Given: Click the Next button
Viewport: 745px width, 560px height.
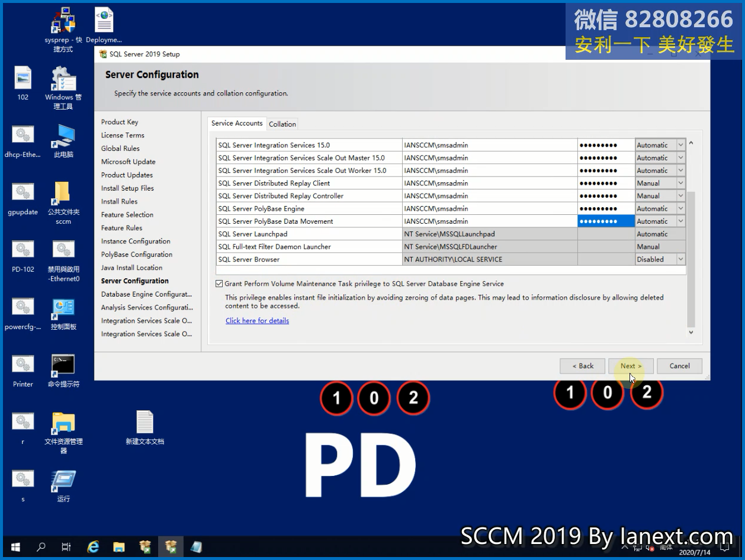Looking at the screenshot, I should point(631,366).
